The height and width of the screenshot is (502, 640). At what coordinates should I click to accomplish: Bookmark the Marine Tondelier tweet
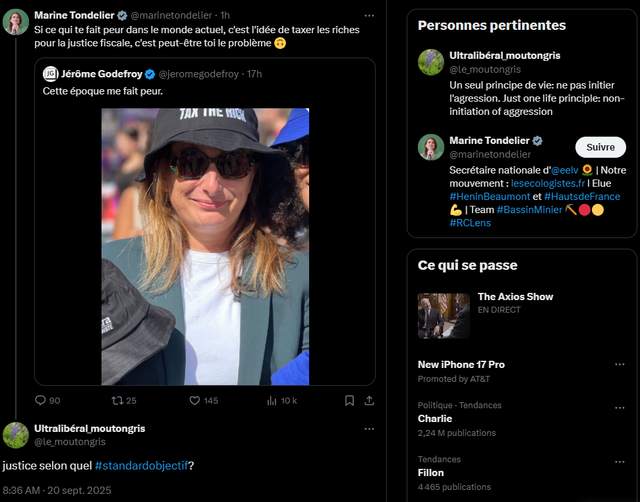[349, 400]
